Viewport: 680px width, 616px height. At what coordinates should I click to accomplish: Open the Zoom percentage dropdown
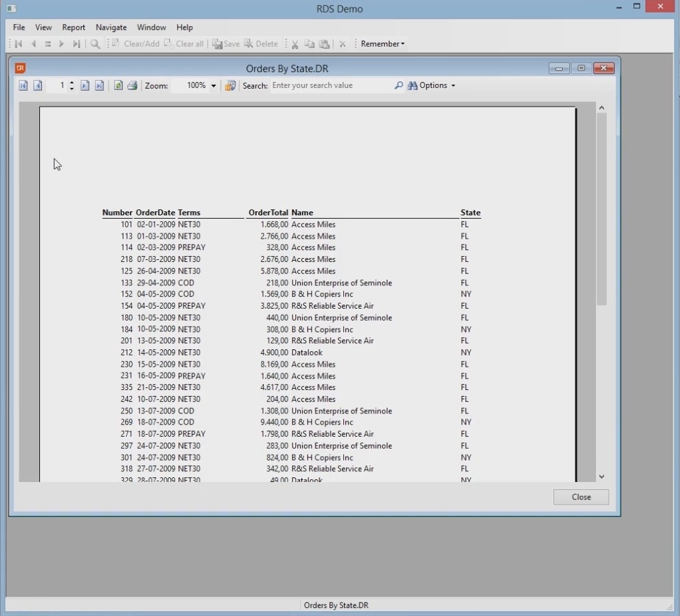213,85
